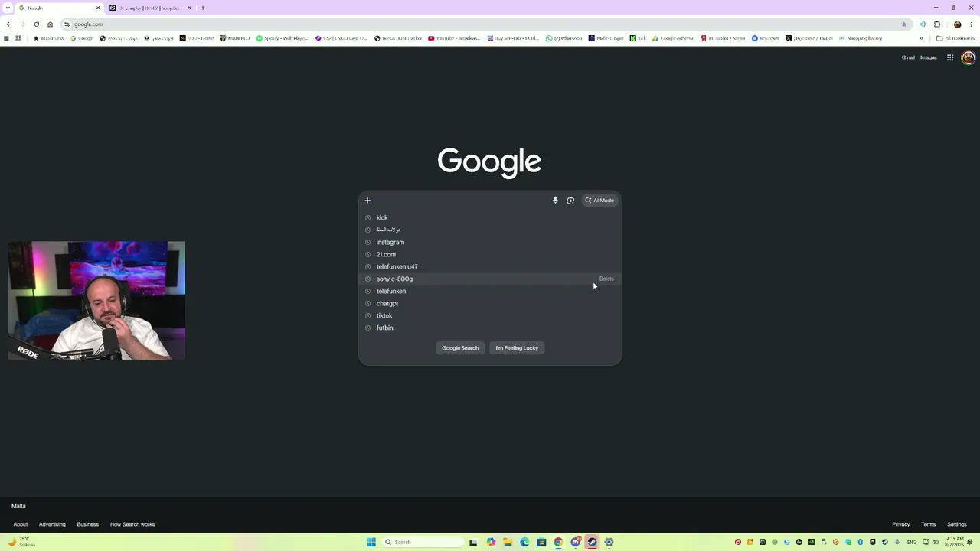The height and width of the screenshot is (551, 980).
Task: Go to the browser home page
Action: (51, 24)
